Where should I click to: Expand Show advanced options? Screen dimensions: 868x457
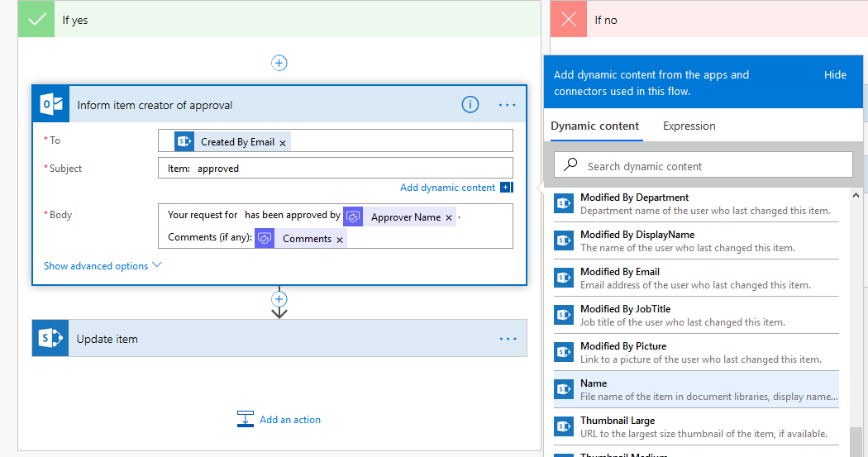[103, 266]
